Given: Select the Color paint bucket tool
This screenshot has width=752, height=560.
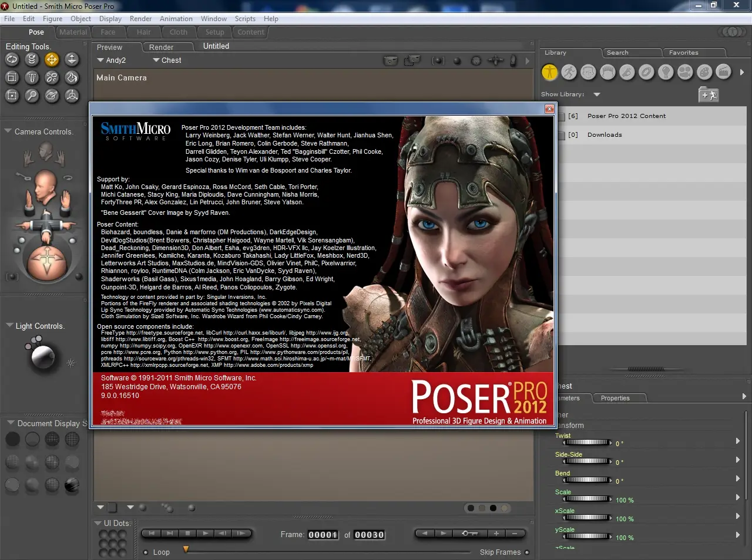Looking at the screenshot, I should tap(72, 77).
